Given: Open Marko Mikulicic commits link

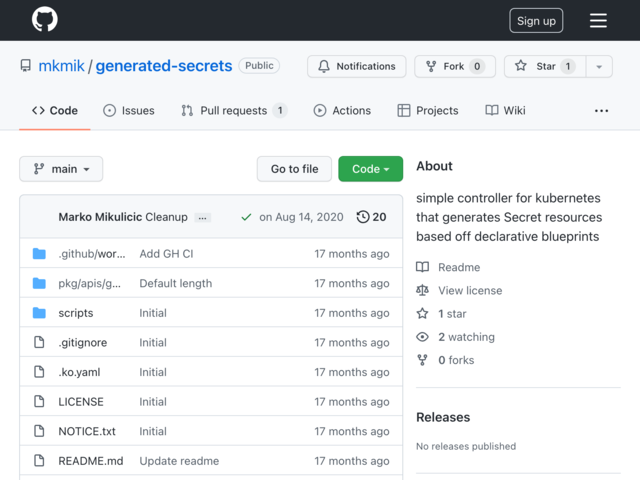Looking at the screenshot, I should click(x=100, y=217).
